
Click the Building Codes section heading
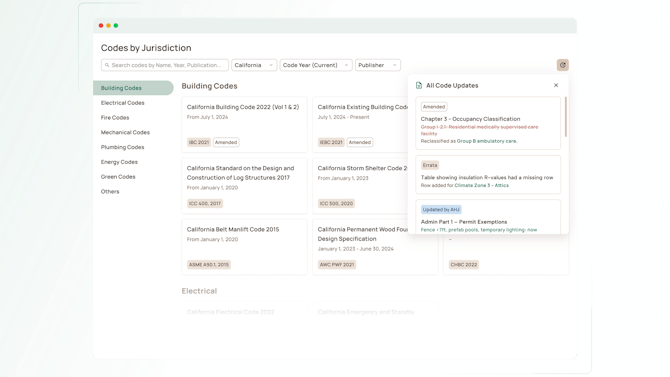[209, 86]
